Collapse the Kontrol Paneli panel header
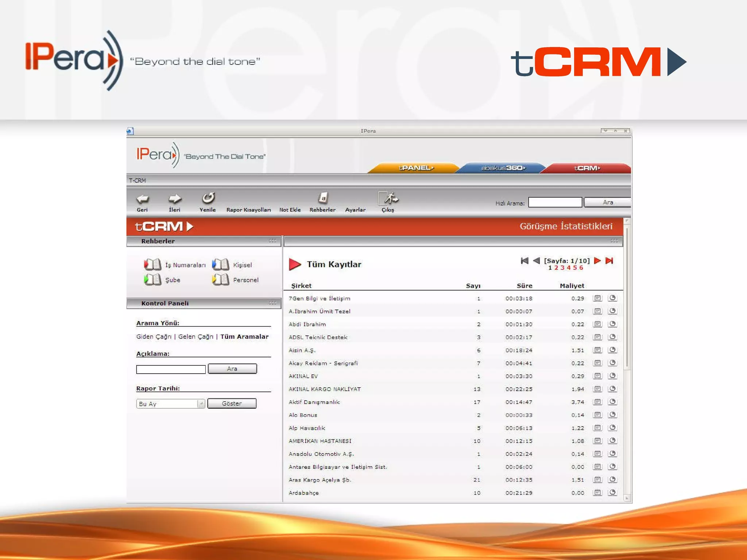The width and height of the screenshot is (747, 560). (272, 303)
